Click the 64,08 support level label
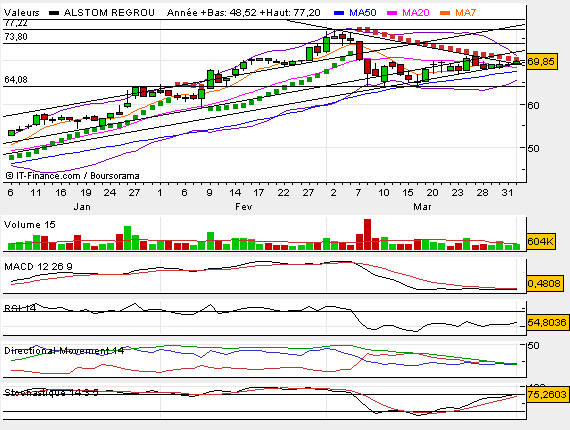 tap(16, 80)
